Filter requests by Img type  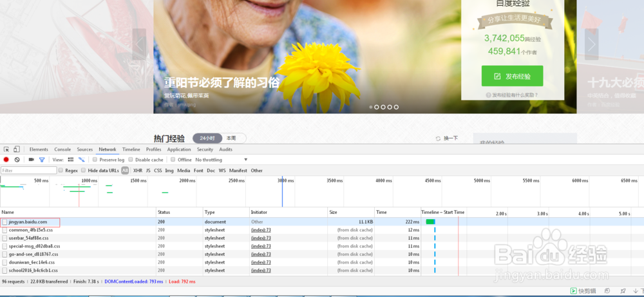(x=169, y=171)
